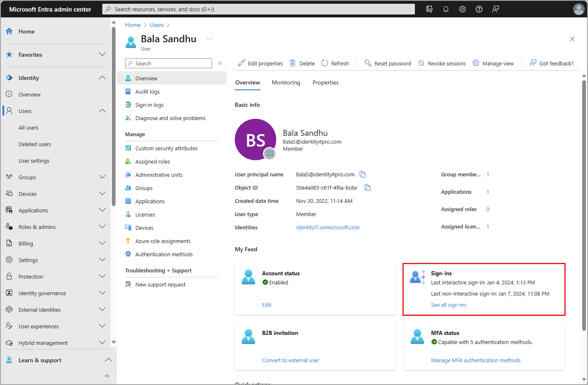Copy the Object ID value
This screenshot has width=588, height=385.
click(367, 188)
